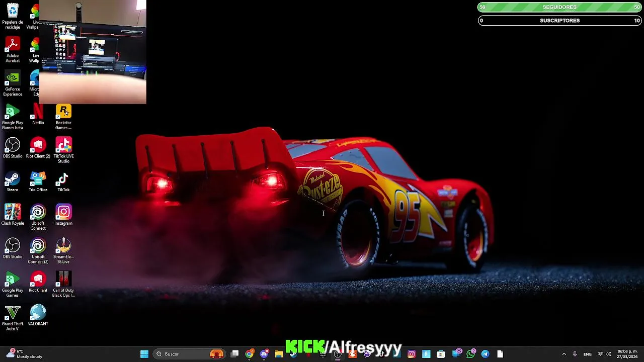
Task: Select OBS Studio icon beside Ubisoft Connect (2)
Action: [x=13, y=248]
